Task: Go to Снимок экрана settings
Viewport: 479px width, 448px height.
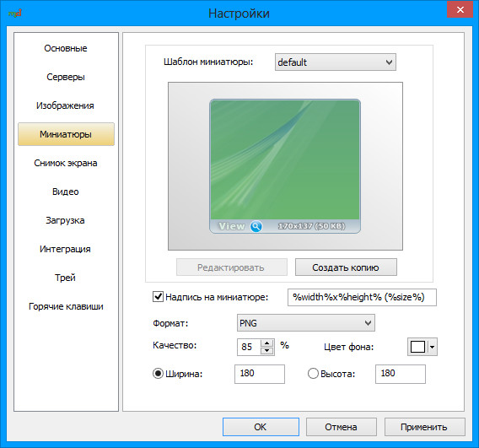Action: pyautogui.click(x=66, y=163)
